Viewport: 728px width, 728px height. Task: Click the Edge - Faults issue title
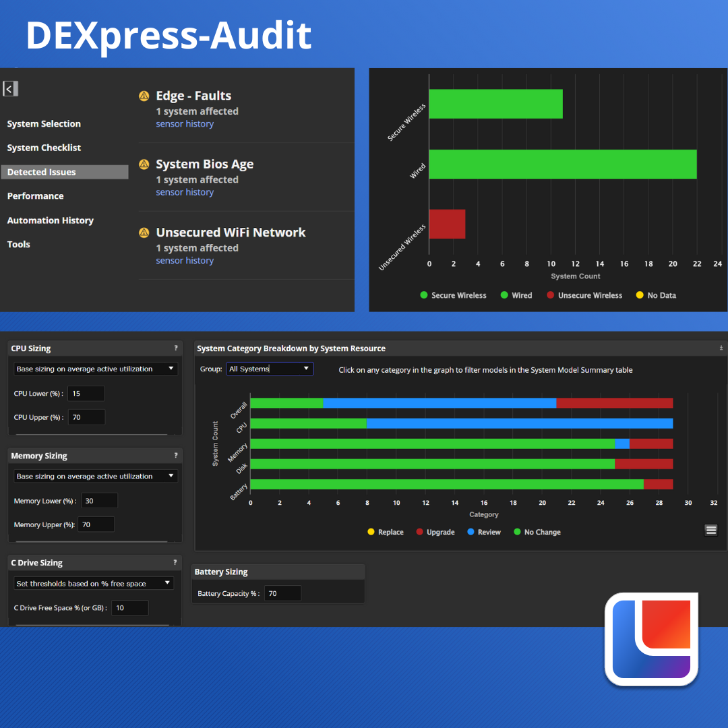[x=193, y=96]
